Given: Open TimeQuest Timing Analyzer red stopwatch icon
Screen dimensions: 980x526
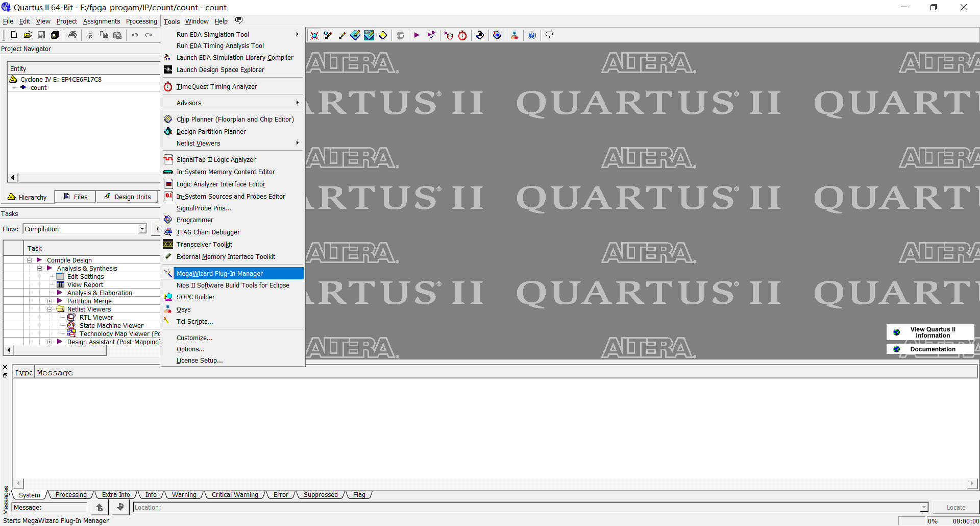Looking at the screenshot, I should point(462,35).
